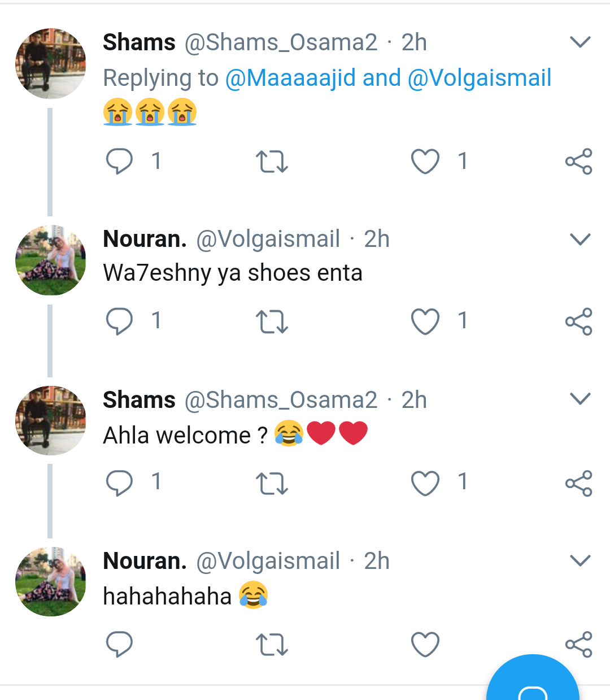View Shams' profile picture on first tweet

pyautogui.click(x=51, y=63)
